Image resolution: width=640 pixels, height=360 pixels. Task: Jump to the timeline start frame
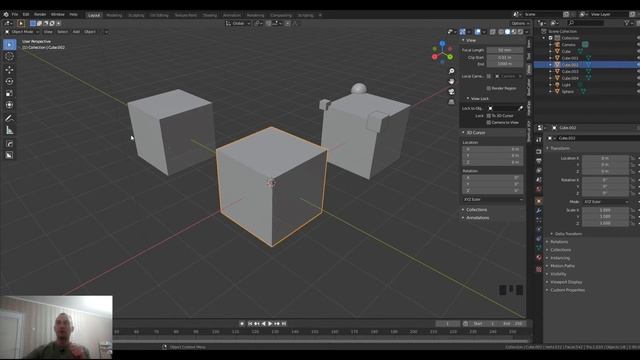pos(250,324)
